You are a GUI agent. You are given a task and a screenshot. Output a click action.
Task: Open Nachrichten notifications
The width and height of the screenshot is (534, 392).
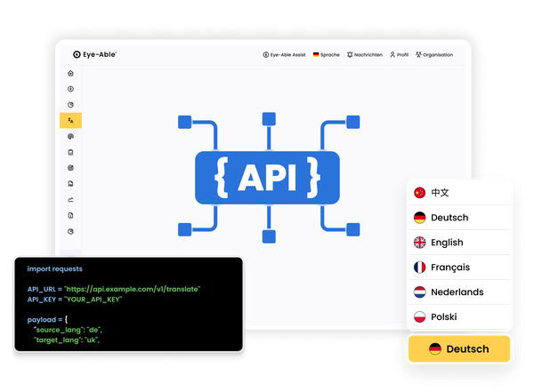(x=365, y=55)
